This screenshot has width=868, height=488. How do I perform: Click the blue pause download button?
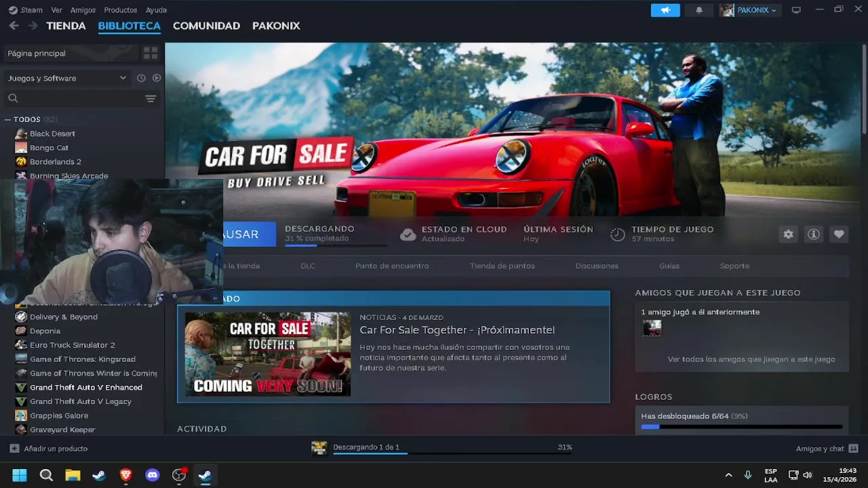pos(249,234)
